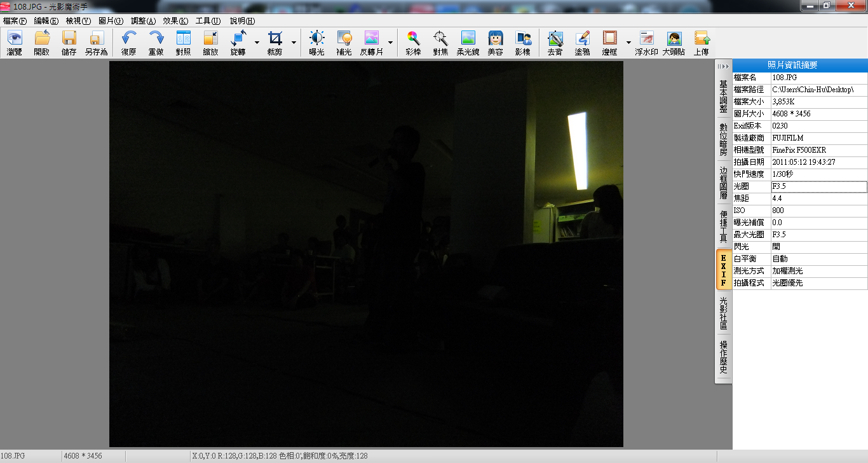The image size is (868, 463).
Task: Open the 大頭貼 sticker photo tool
Action: pyautogui.click(x=674, y=43)
